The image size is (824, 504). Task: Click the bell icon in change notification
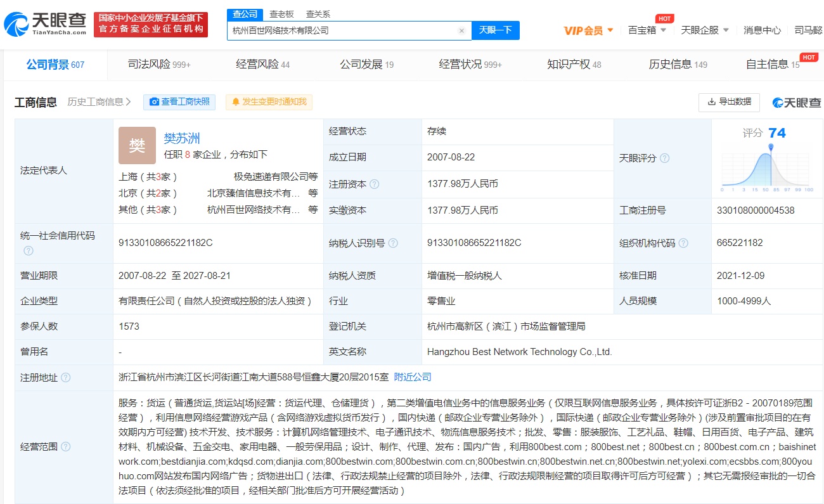[236, 102]
